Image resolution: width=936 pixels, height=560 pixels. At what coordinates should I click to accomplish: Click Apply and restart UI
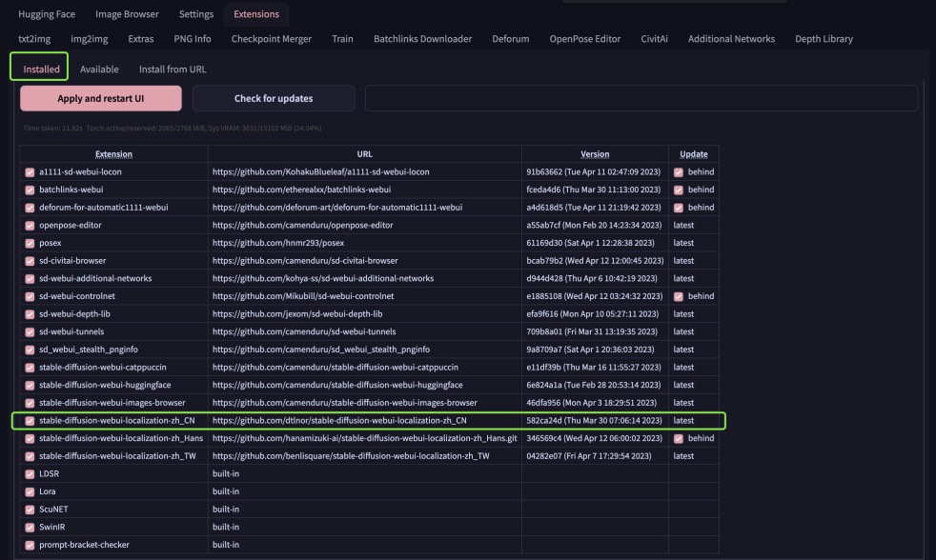click(101, 98)
